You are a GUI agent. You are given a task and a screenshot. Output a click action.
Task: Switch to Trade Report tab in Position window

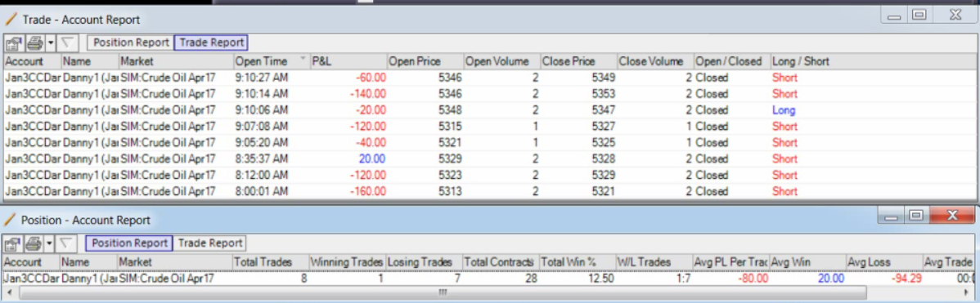point(210,243)
